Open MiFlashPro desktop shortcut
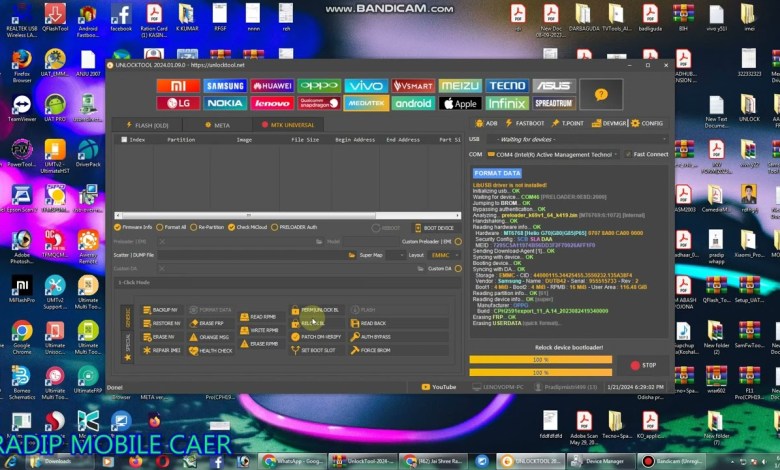 click(21, 289)
